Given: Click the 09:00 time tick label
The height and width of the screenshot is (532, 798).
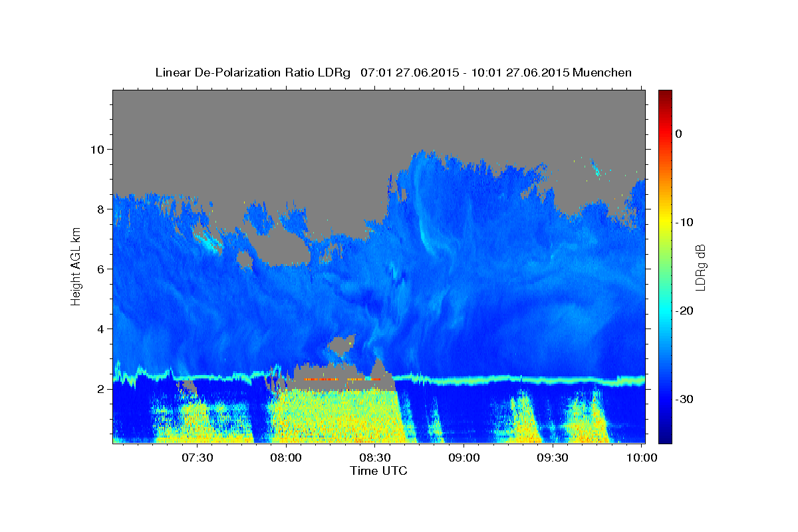Looking at the screenshot, I should click(x=464, y=458).
